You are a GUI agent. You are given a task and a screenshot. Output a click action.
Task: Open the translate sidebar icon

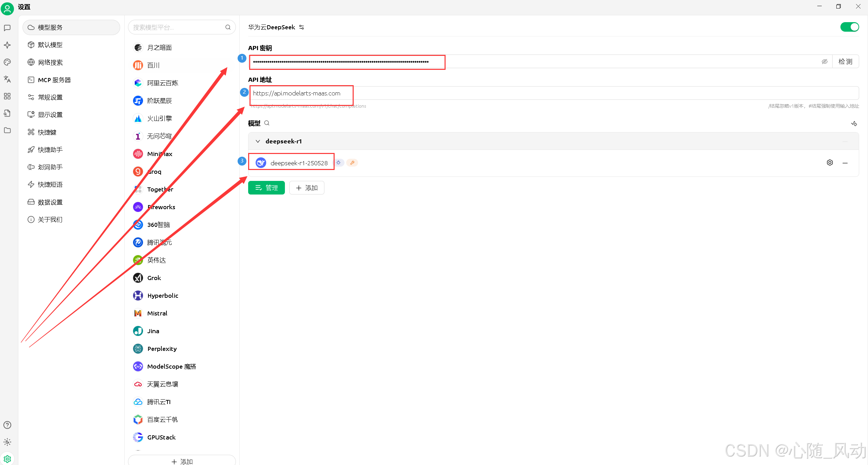7,79
